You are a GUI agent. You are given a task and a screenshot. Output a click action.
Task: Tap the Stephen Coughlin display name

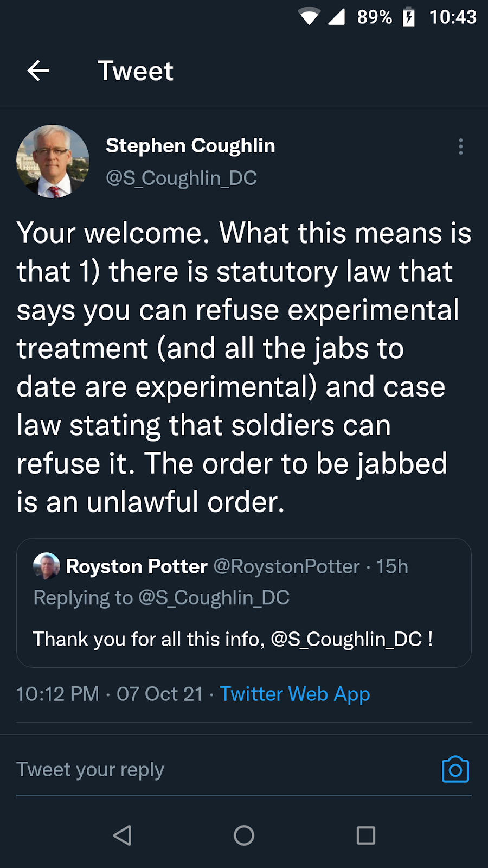coord(190,145)
